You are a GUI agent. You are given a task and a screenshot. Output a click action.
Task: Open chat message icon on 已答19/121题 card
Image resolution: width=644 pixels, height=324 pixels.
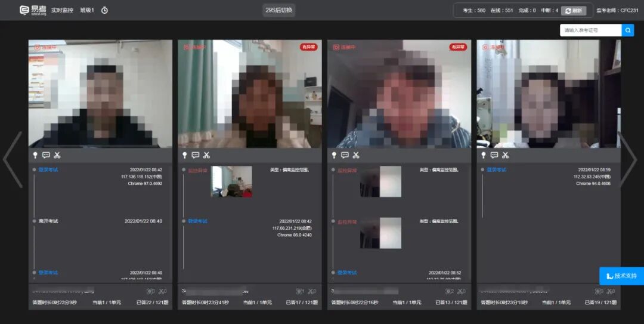(494, 155)
